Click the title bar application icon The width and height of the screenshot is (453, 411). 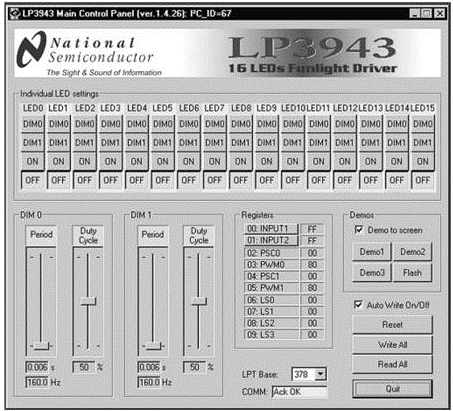coord(15,14)
